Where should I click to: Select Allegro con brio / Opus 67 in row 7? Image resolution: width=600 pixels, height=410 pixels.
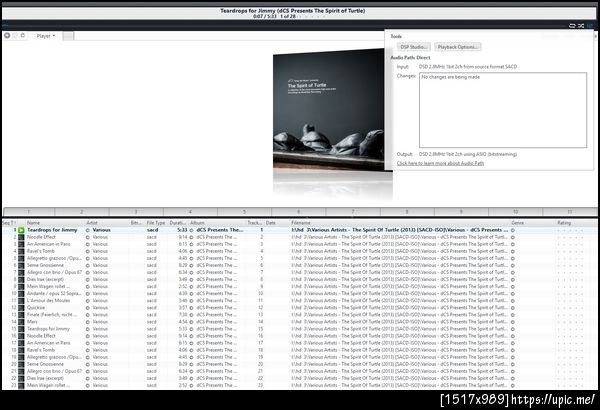[x=54, y=272]
